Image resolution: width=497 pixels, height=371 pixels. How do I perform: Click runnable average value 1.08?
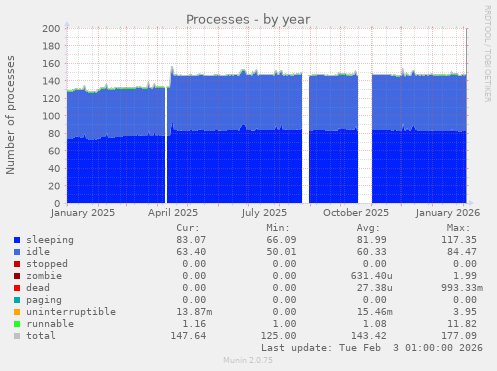click(375, 324)
